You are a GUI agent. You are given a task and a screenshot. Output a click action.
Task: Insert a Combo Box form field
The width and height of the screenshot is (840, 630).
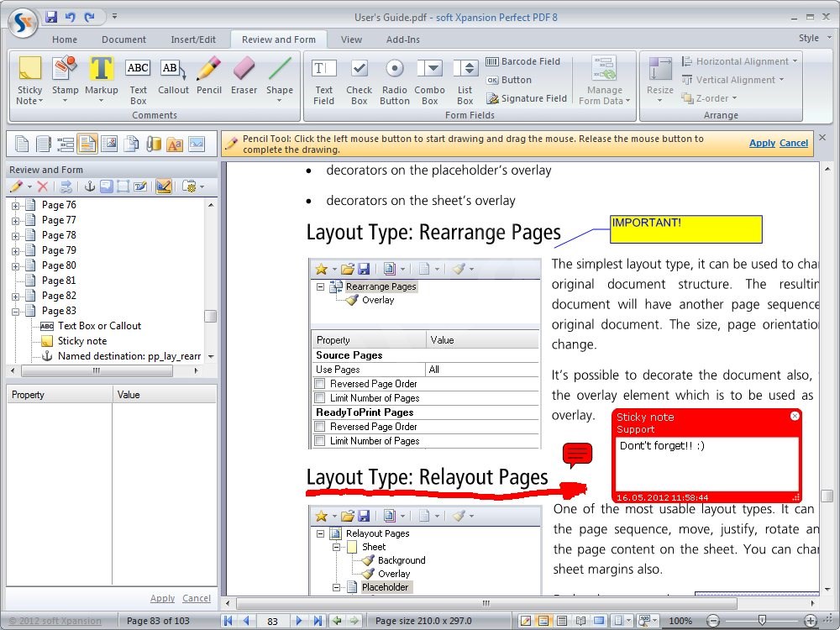[429, 81]
